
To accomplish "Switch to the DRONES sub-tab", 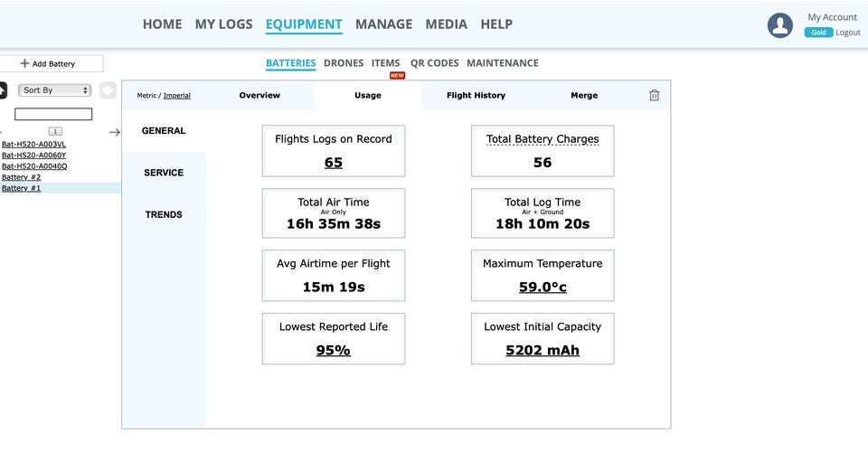I will 344,63.
